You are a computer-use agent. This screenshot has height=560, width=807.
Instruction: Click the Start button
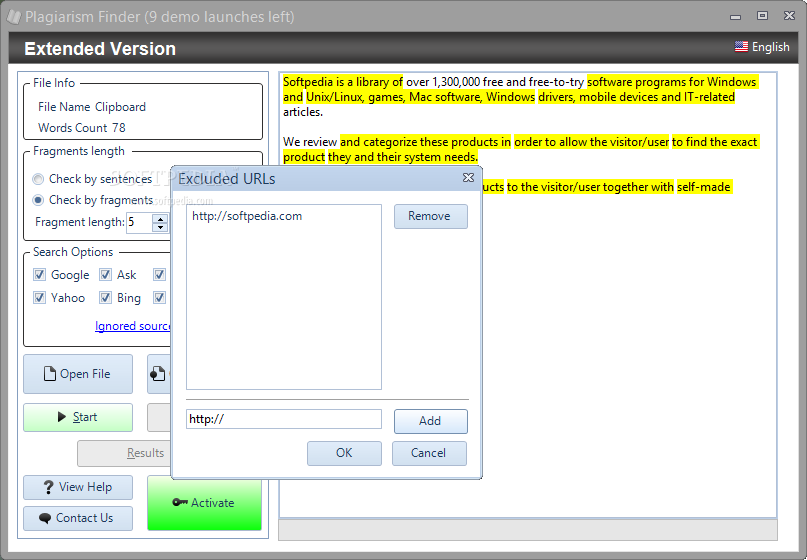point(78,417)
